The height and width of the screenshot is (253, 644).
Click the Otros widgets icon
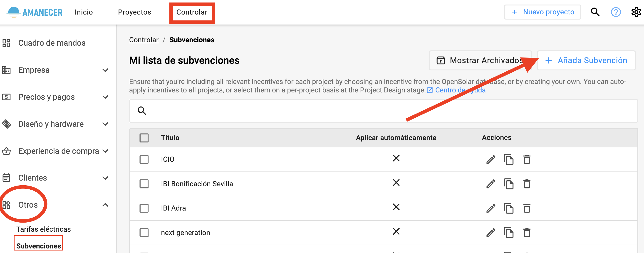point(7,205)
